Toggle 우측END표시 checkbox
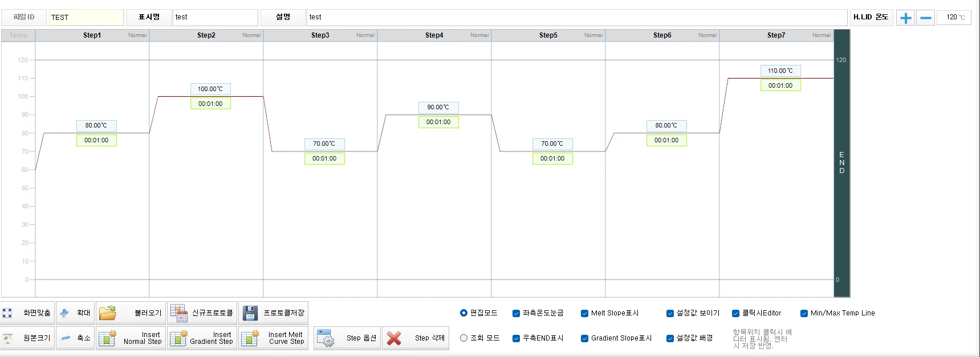 pos(516,338)
